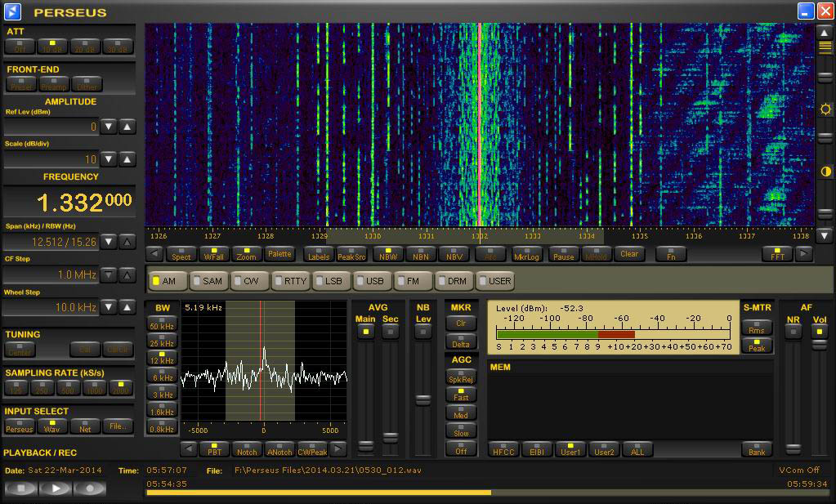The height and width of the screenshot is (504, 836).
Task: Decrease CF Step with its down arrow
Action: point(109,275)
